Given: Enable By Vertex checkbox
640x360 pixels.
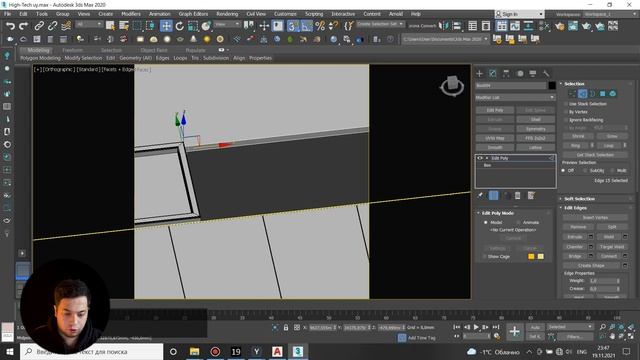Looking at the screenshot, I should pyautogui.click(x=566, y=112).
